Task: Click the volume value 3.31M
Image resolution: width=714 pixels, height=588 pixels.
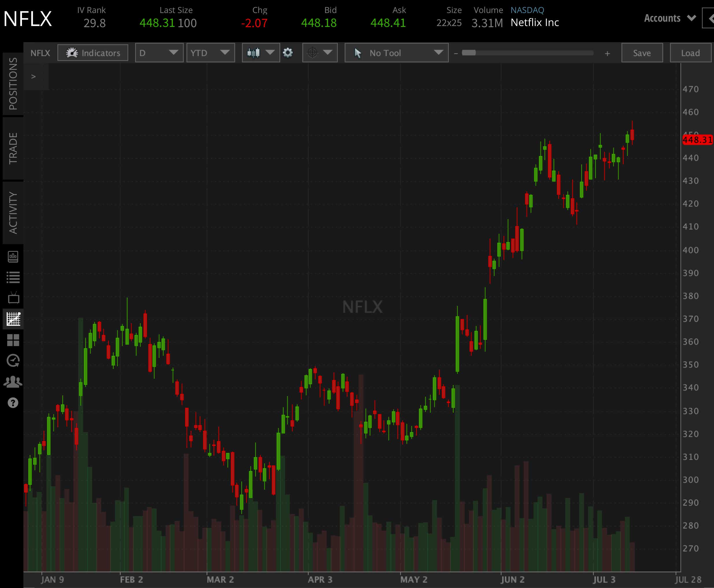Action: click(487, 23)
